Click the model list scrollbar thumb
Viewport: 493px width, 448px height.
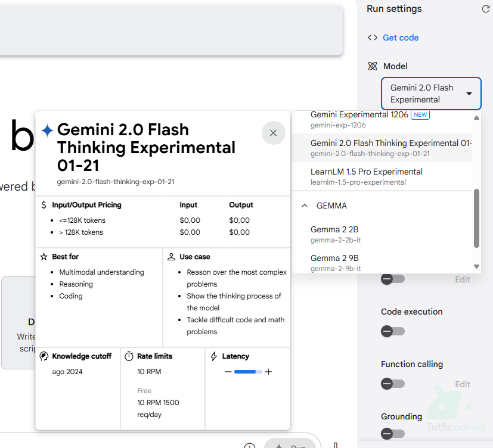(x=477, y=219)
